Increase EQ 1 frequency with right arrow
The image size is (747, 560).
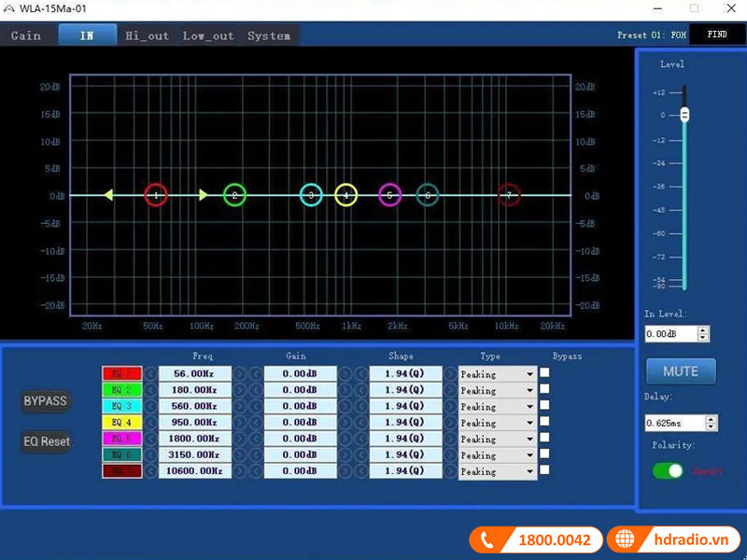241,374
